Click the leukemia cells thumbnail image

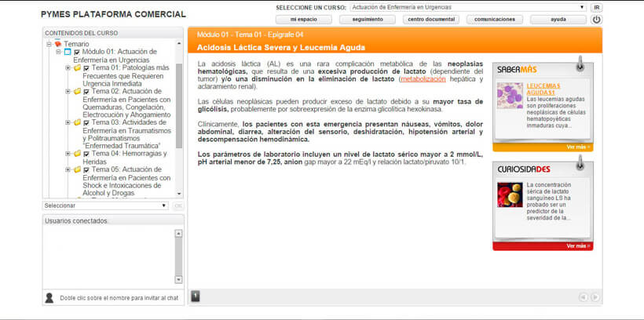click(510, 96)
